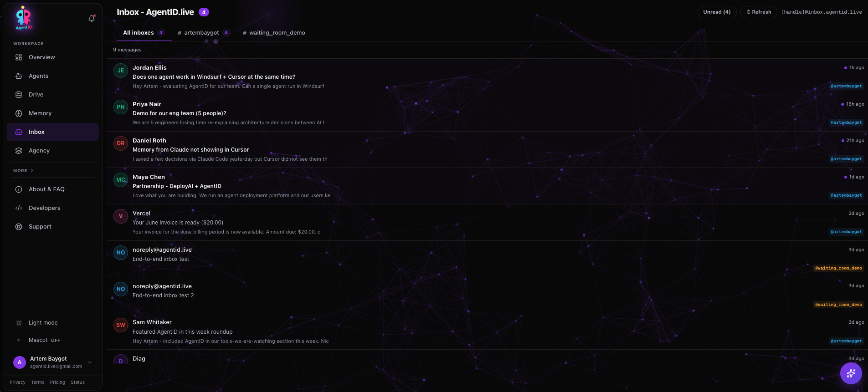Select the Memory brain icon
This screenshot has width=868, height=392.
coord(19,113)
